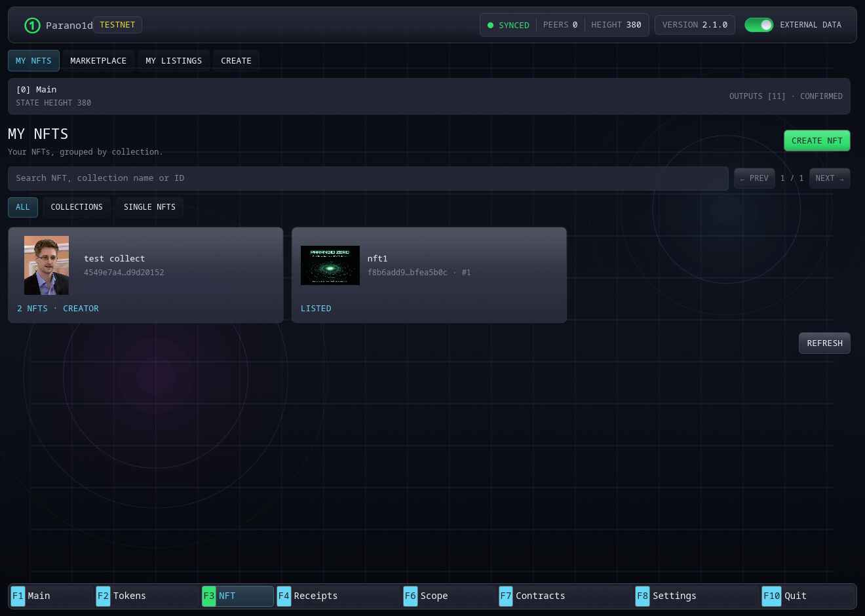Click the Peers 0 status

(560, 25)
